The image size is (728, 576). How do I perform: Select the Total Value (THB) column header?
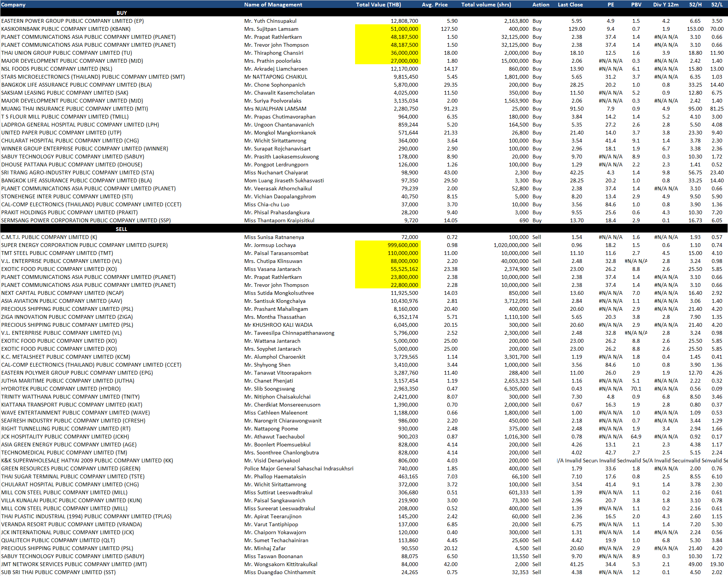point(378,5)
